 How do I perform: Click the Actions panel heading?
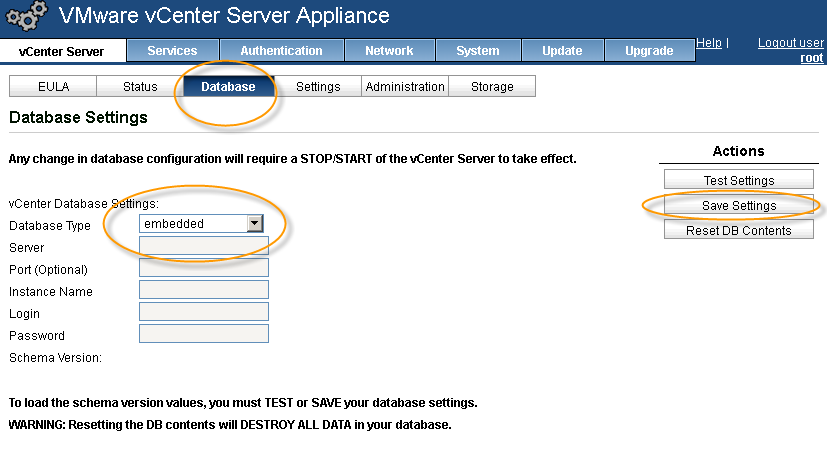(x=738, y=151)
